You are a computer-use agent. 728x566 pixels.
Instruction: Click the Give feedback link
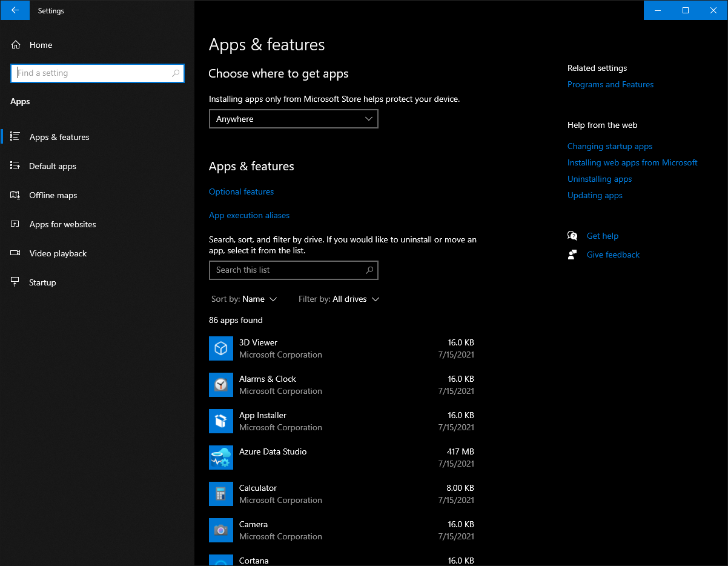613,255
